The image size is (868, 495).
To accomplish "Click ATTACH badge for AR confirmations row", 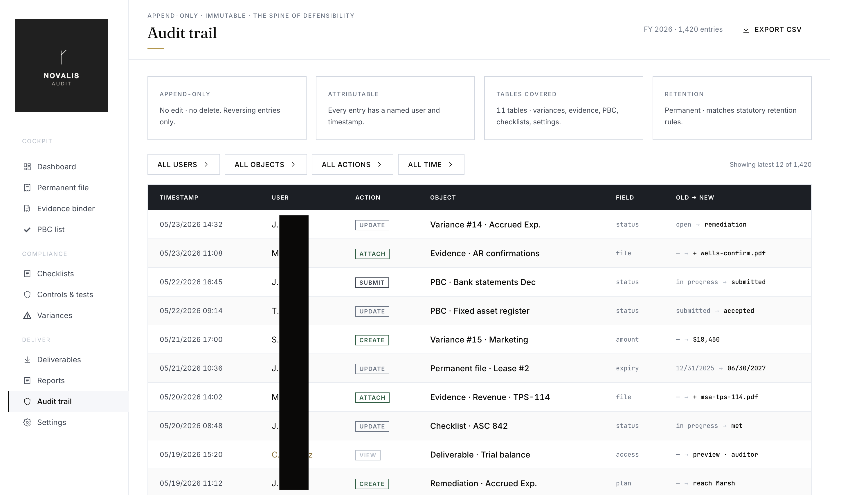I will pyautogui.click(x=372, y=254).
